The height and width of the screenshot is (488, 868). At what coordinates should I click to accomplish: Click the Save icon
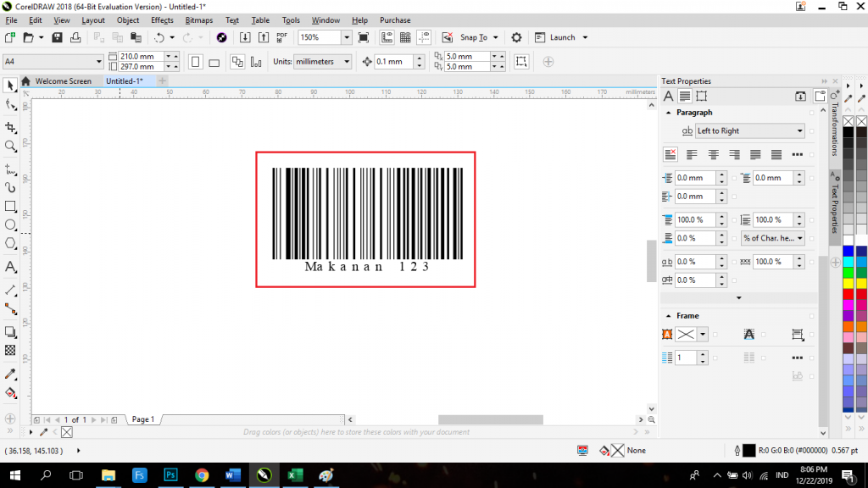coord(57,37)
